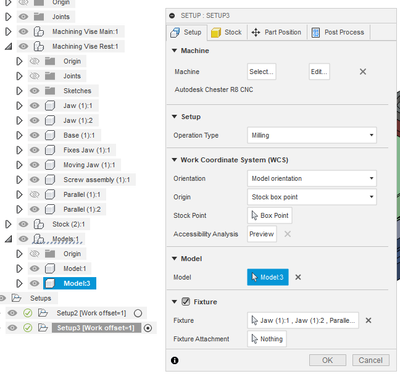Click the Fixture Attachment Nothing selector

[x=267, y=339]
